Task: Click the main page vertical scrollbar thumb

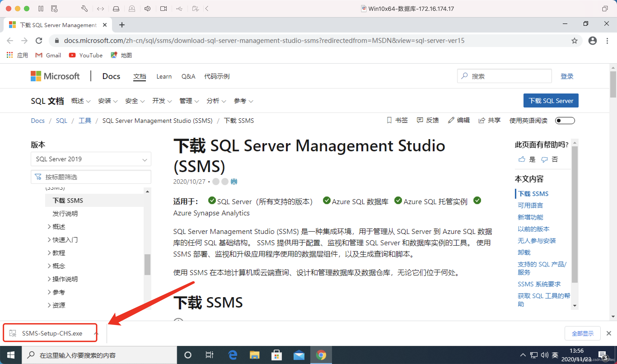Action: [x=613, y=84]
